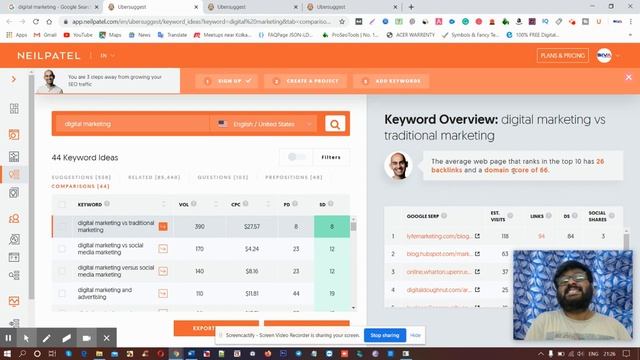Open external link icon for digitaldoughnut result
Viewport: 640px width, 360px height.
[x=477, y=290]
